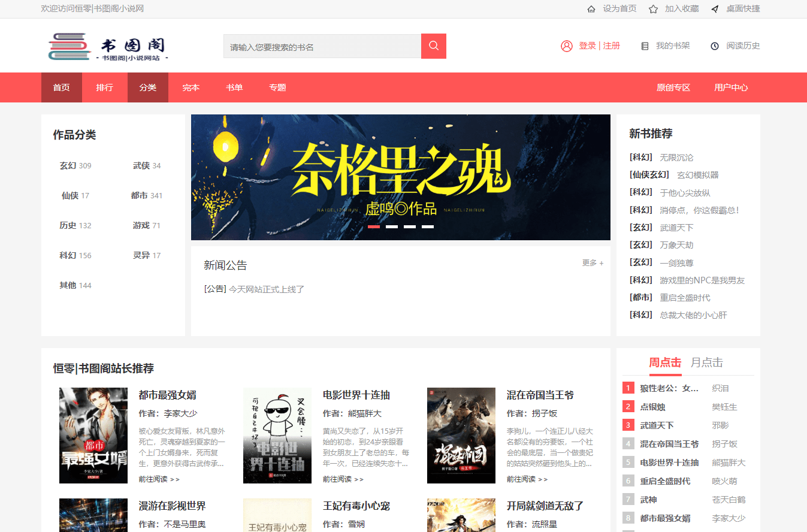Click the paper plane icon beside 桌面快捷
Image resolution: width=807 pixels, height=532 pixels.
(x=715, y=9)
